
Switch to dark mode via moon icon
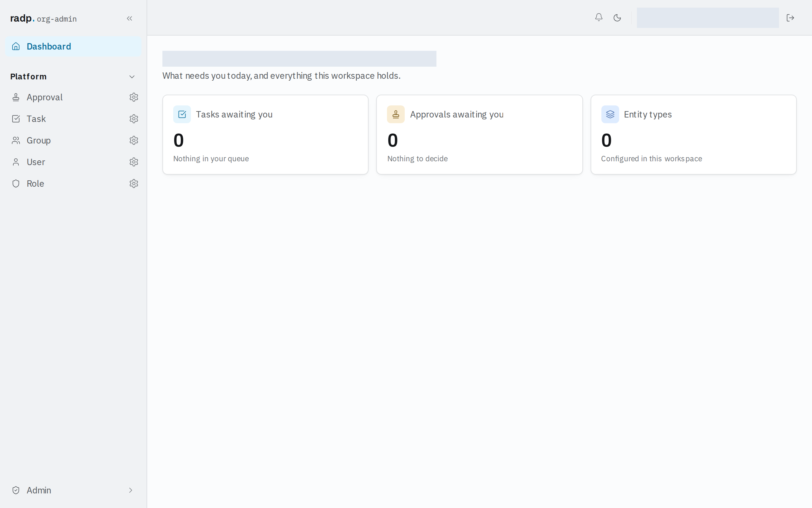617,18
